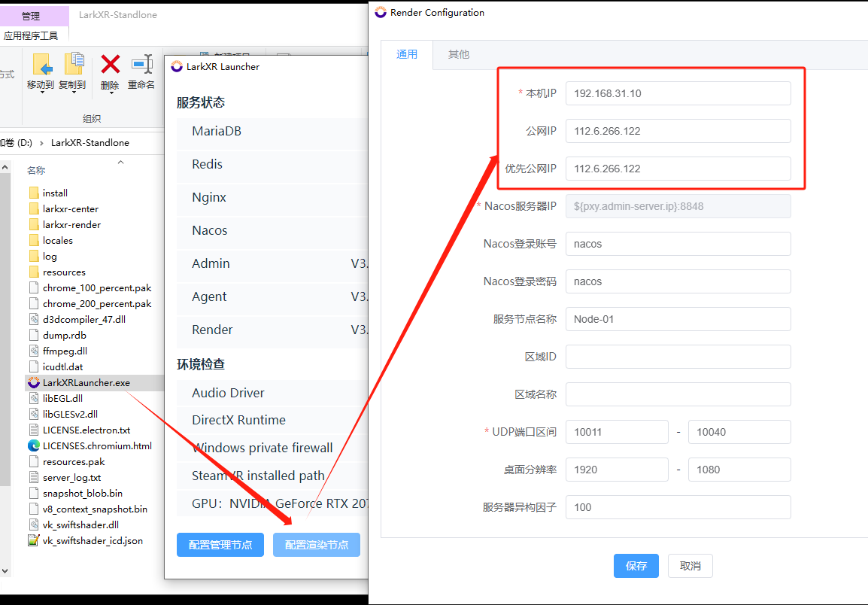
Task: Select the vk_swiftshader_icd.json file icon
Action: [x=34, y=540]
